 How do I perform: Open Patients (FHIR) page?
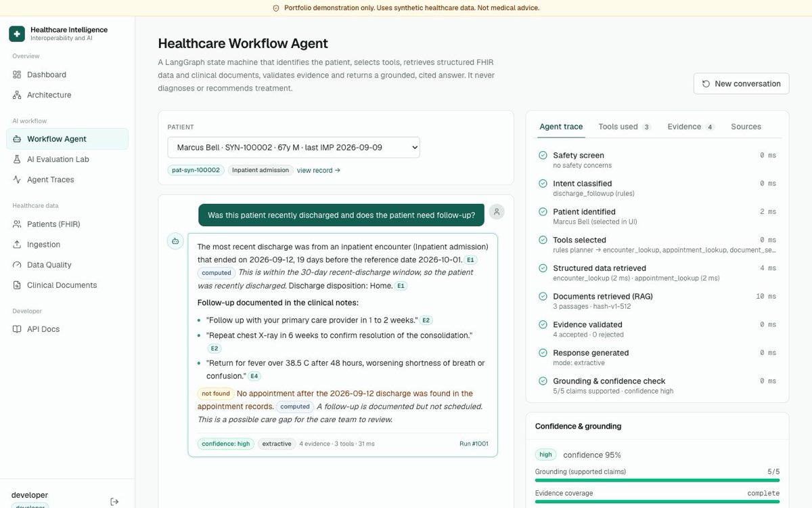pyautogui.click(x=67, y=224)
